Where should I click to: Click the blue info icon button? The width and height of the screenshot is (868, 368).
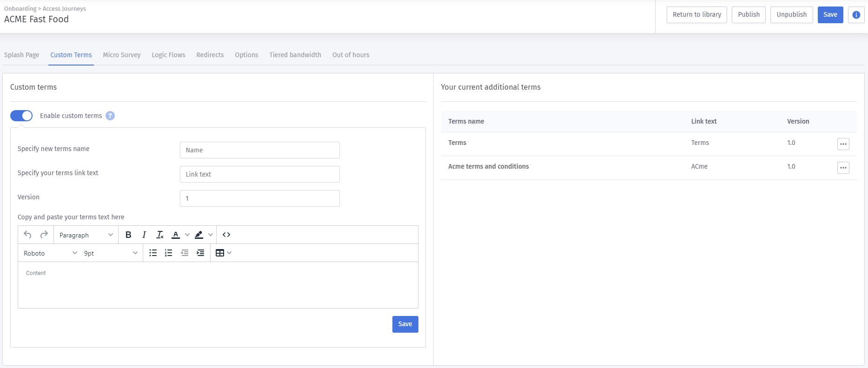(856, 15)
